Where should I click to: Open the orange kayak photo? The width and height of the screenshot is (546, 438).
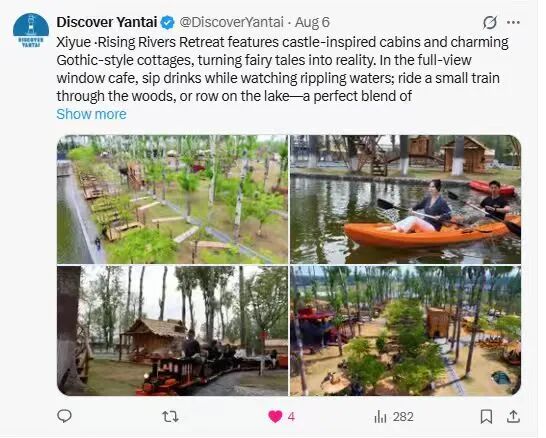pos(406,199)
